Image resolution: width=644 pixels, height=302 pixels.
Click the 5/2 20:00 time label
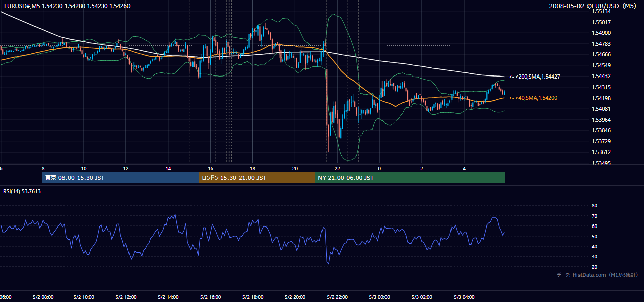click(296, 297)
